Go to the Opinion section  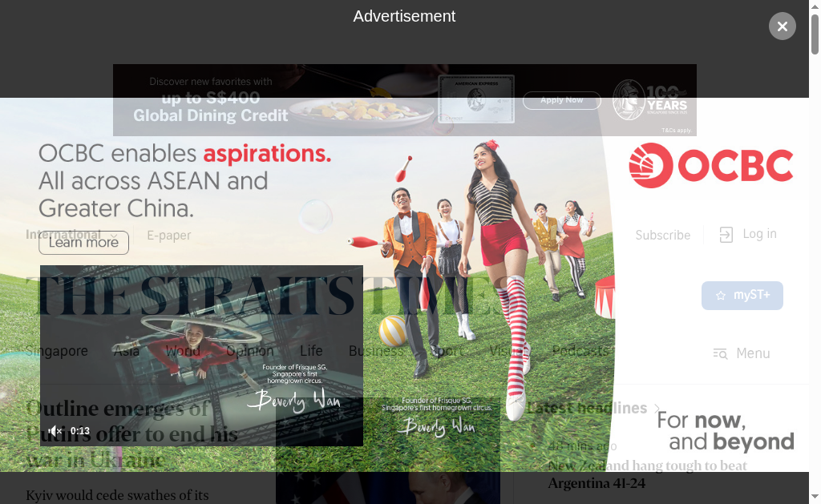250,351
